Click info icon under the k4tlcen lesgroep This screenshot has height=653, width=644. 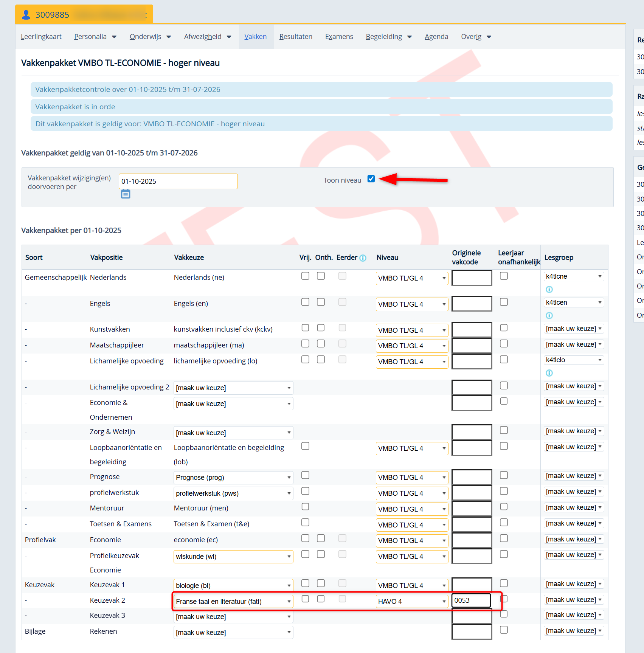click(x=549, y=315)
